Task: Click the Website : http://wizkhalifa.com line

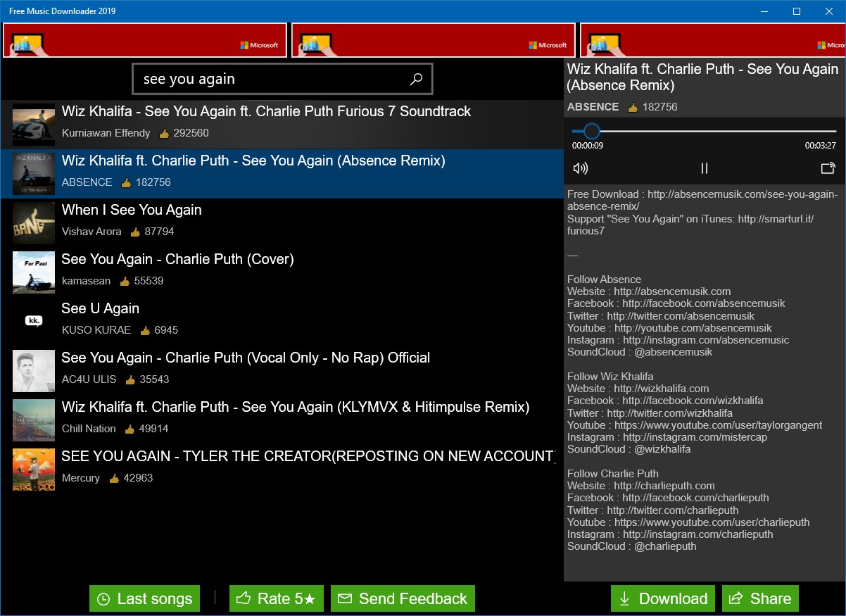Action: 638,389
